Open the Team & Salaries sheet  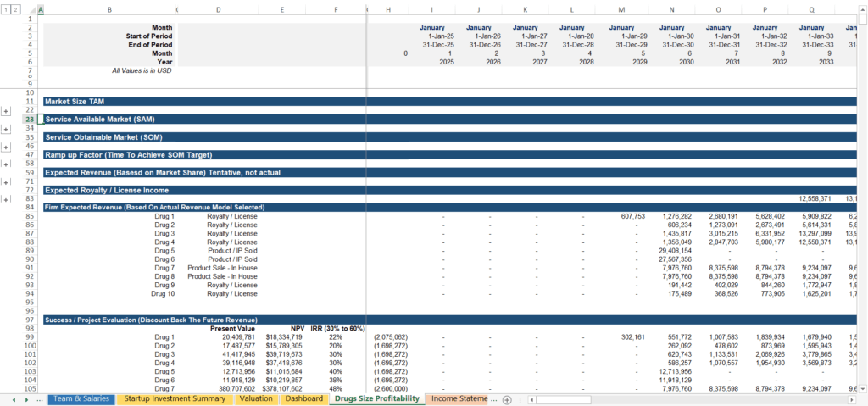click(81, 398)
